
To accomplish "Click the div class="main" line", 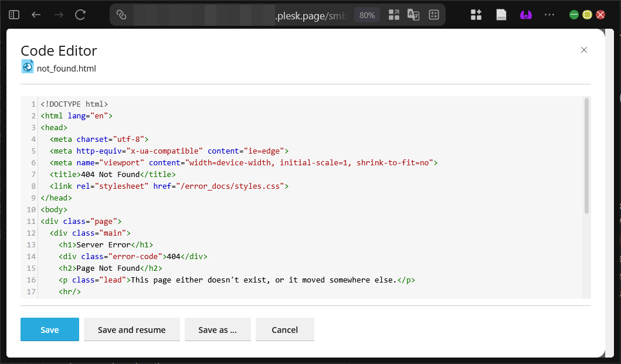I will point(90,233).
